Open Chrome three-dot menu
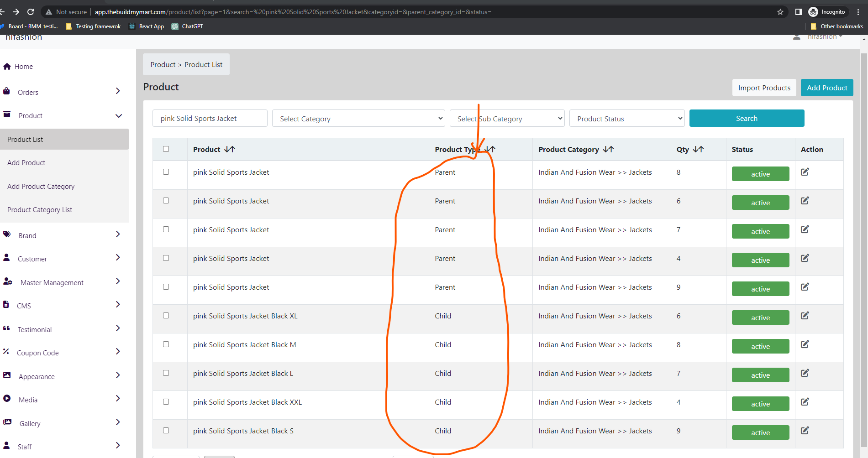 tap(858, 12)
